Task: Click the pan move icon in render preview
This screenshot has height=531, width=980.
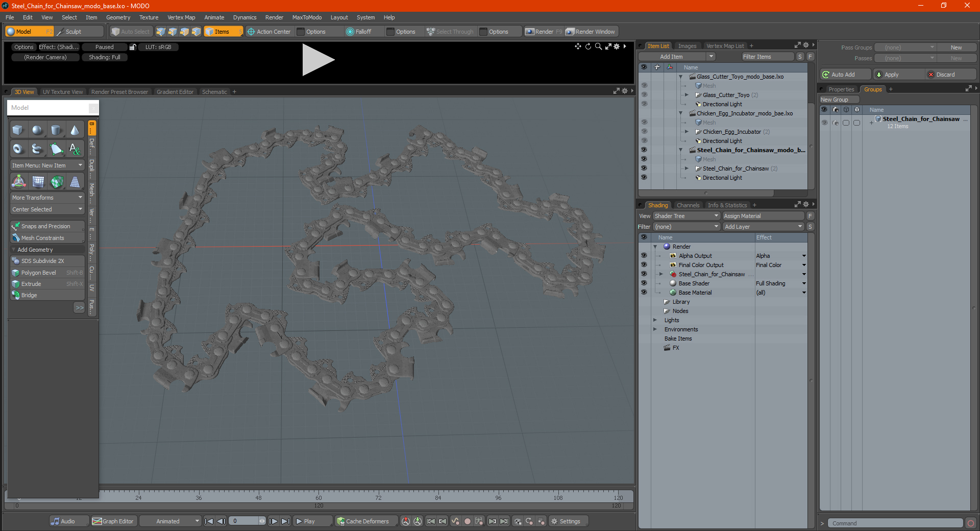Action: pyautogui.click(x=578, y=46)
